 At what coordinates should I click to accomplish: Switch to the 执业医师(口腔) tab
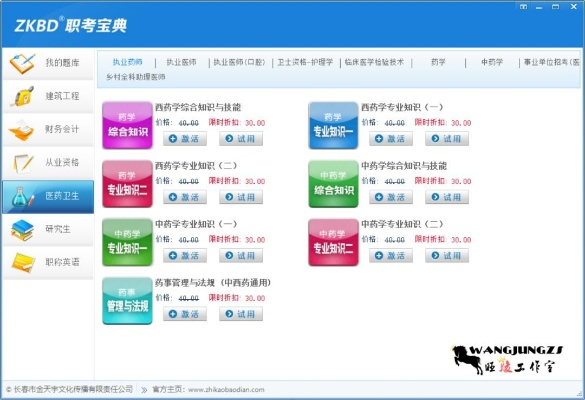click(x=239, y=62)
